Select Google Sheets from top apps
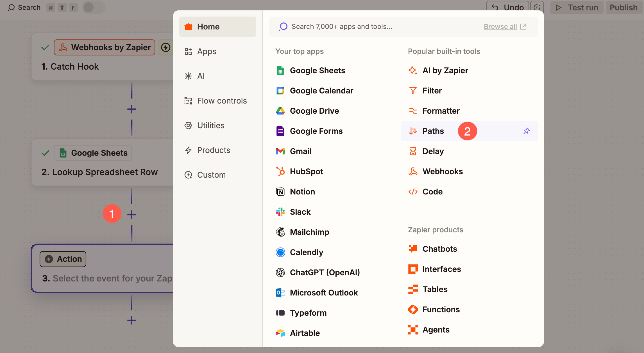The height and width of the screenshot is (353, 644). [310, 70]
